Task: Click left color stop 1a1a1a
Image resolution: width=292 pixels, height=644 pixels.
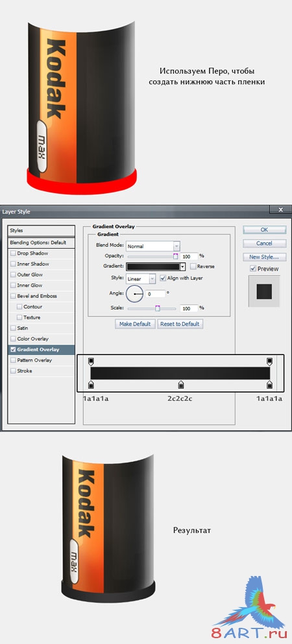Action: [x=91, y=384]
